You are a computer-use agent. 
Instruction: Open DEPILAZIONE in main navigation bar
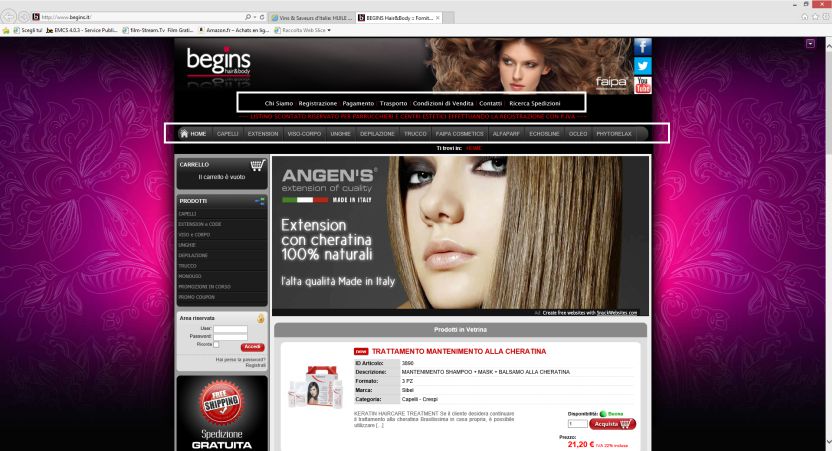point(377,134)
